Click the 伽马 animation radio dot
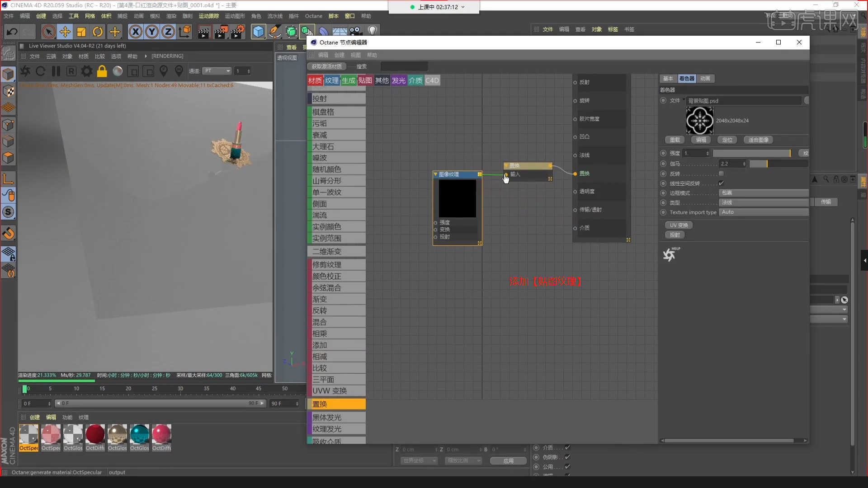868x488 pixels. click(663, 164)
